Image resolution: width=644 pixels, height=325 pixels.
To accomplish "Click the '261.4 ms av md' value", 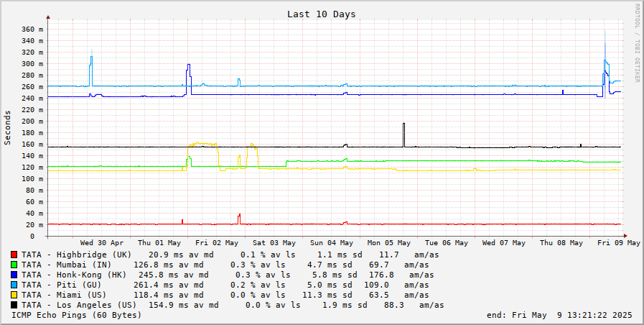I will coord(169,285).
